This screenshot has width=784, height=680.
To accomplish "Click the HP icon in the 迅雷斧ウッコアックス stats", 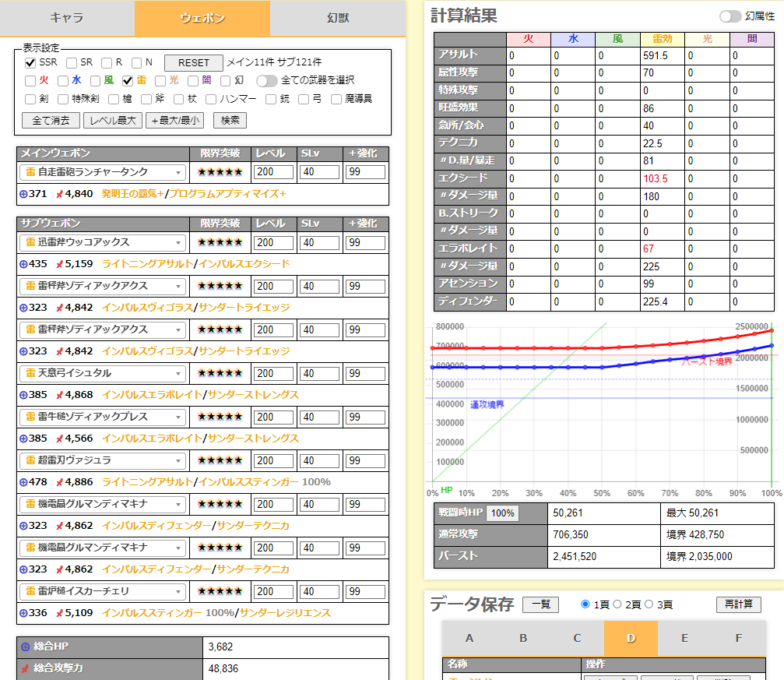I will pos(23,264).
